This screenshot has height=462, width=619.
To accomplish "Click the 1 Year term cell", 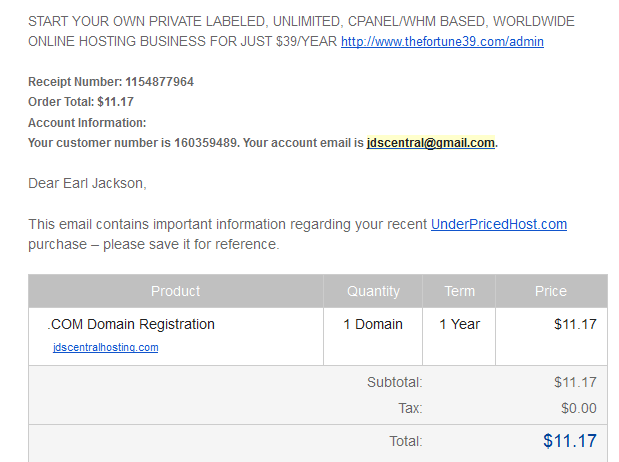I will click(460, 324).
